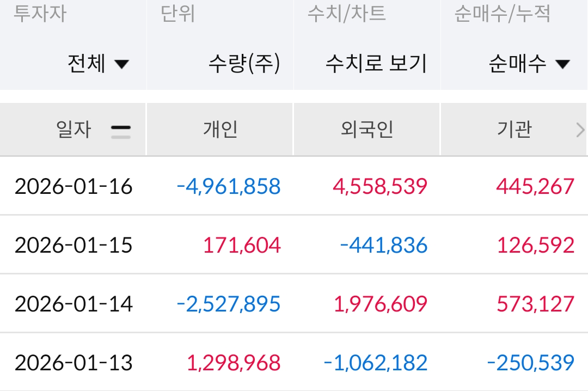Open the 전체 investor dropdown
This screenshot has height=391, width=588.
click(x=98, y=64)
